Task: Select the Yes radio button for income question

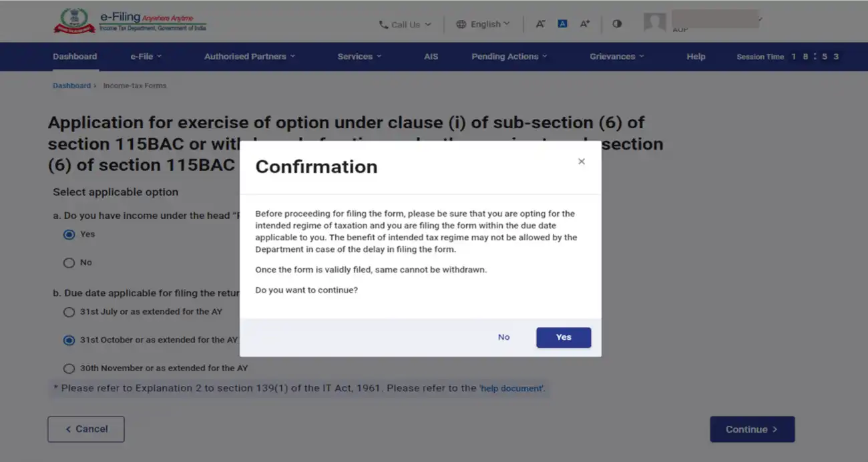Action: coord(69,234)
